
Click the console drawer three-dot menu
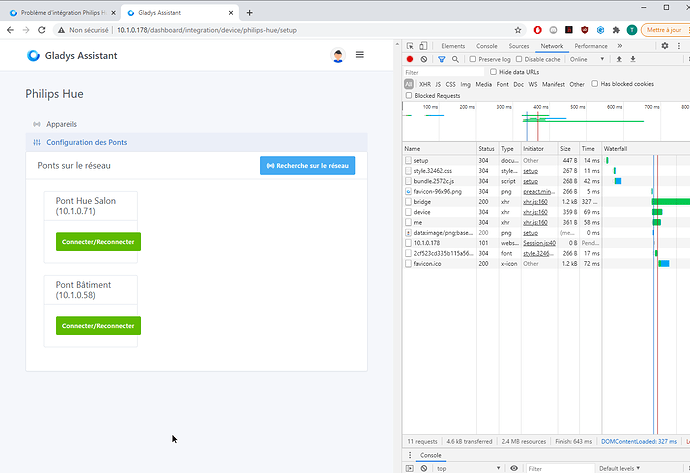point(410,455)
